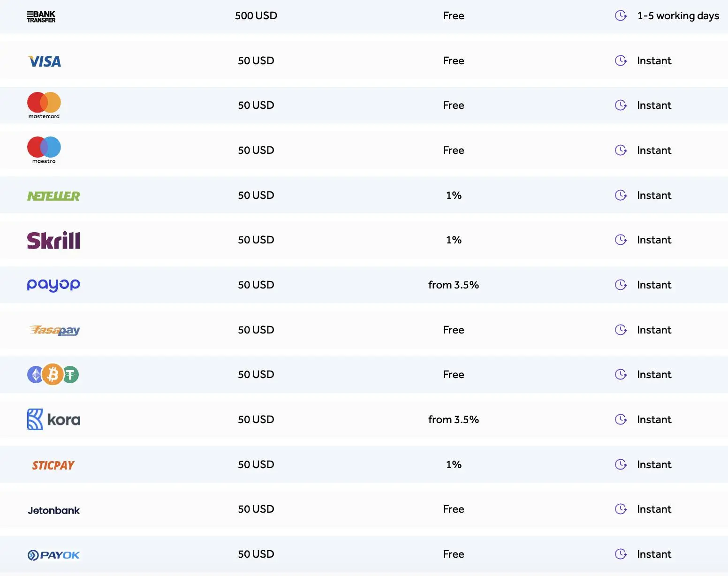This screenshot has width=728, height=576.
Task: Click Instant processing time in Mastercard row
Action: (x=654, y=105)
